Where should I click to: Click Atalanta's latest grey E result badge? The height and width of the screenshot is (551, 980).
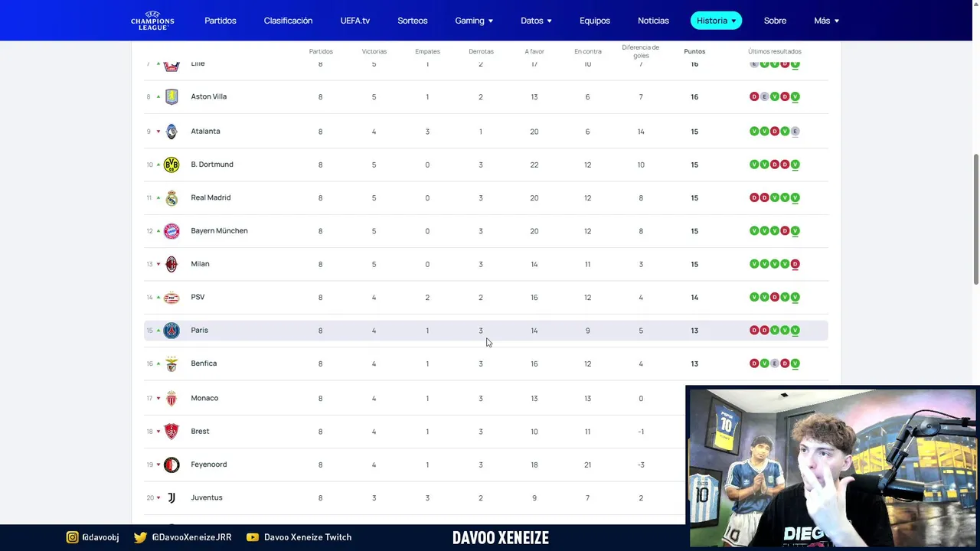[x=795, y=132]
